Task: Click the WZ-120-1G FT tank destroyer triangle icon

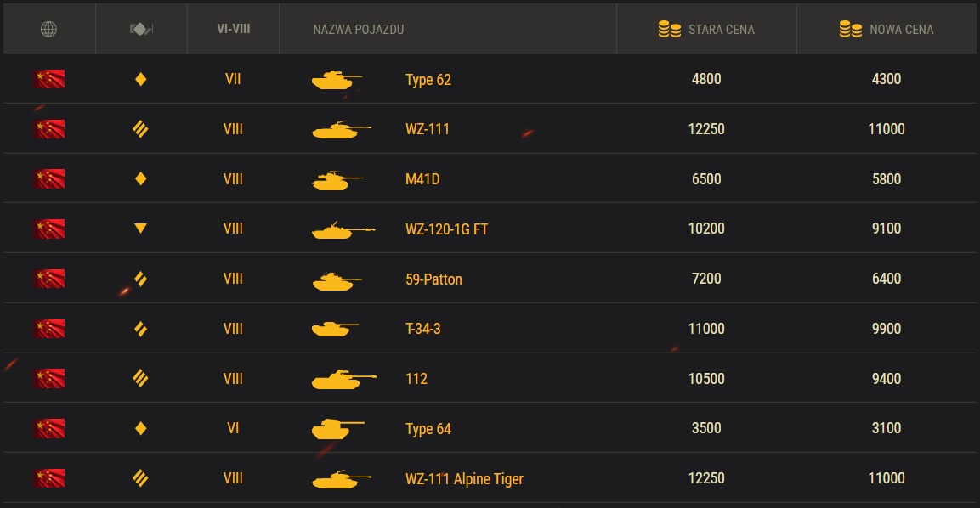Action: pos(140,228)
